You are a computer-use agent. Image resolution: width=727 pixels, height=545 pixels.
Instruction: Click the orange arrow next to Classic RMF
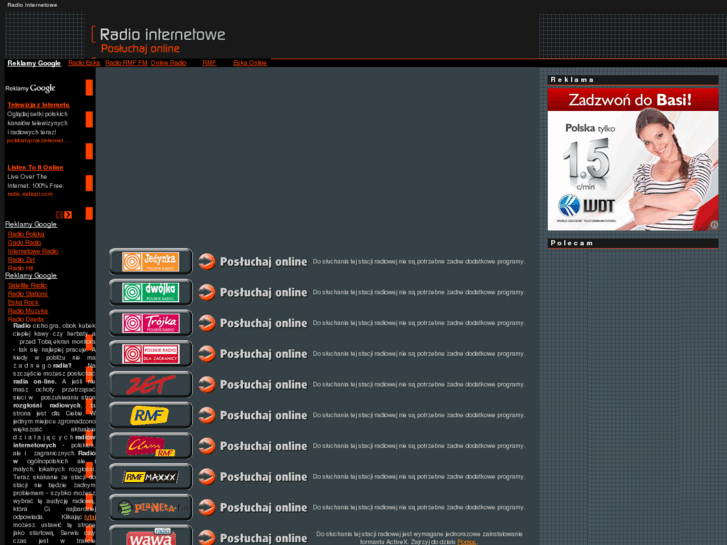207,446
